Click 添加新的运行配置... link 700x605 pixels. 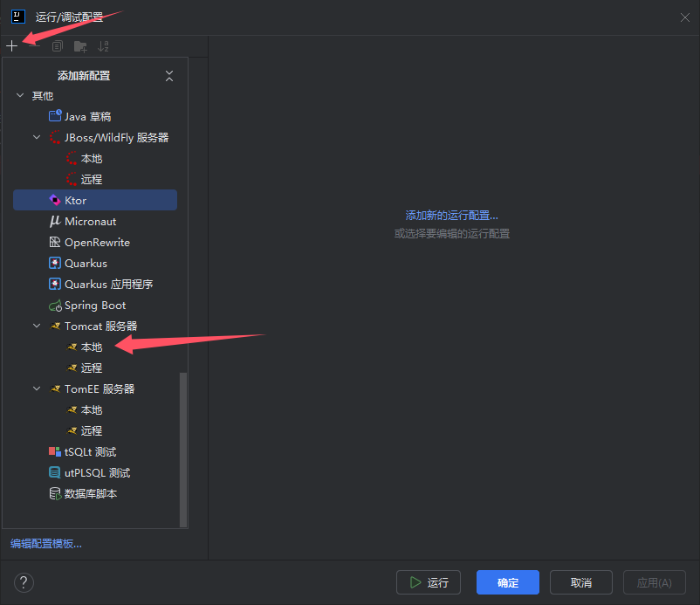(452, 216)
